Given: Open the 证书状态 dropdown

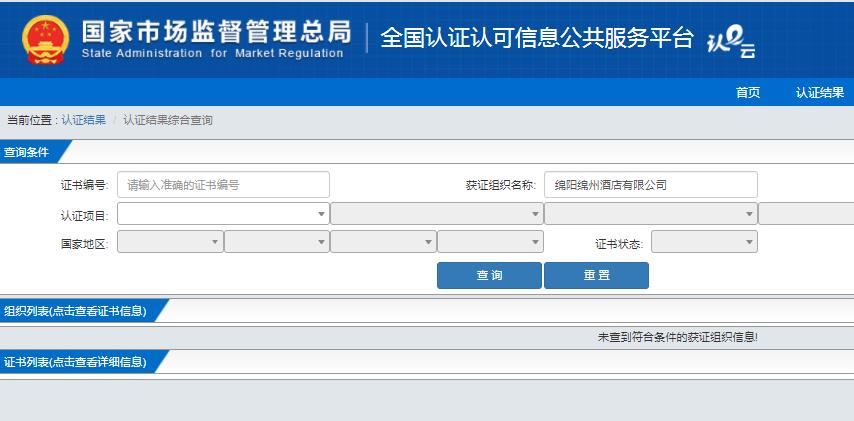Looking at the screenshot, I should [x=704, y=242].
